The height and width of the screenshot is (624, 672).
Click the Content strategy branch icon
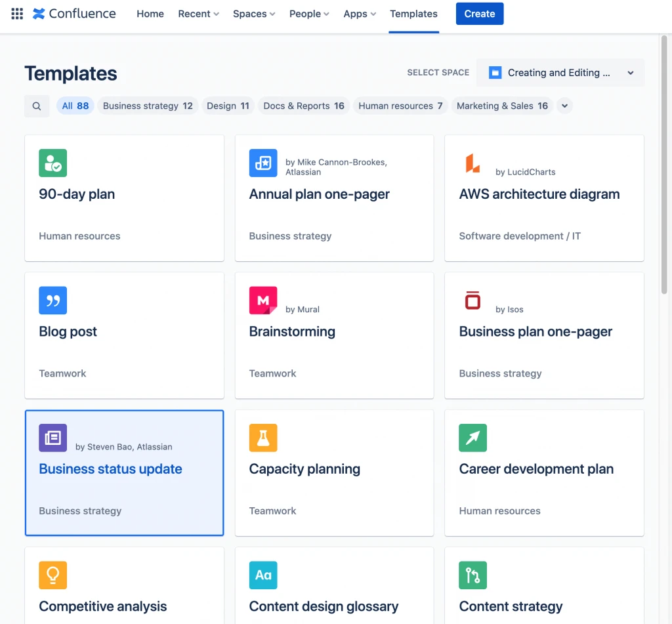pyautogui.click(x=472, y=575)
